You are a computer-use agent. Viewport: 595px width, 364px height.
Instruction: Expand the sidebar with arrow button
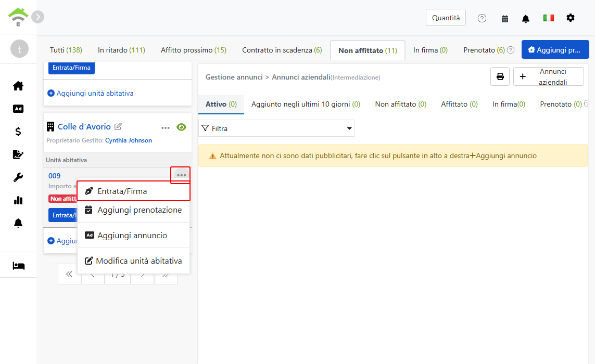[37, 17]
